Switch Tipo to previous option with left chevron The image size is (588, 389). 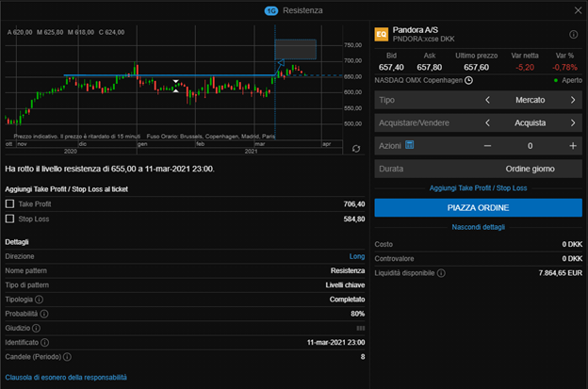click(x=487, y=100)
